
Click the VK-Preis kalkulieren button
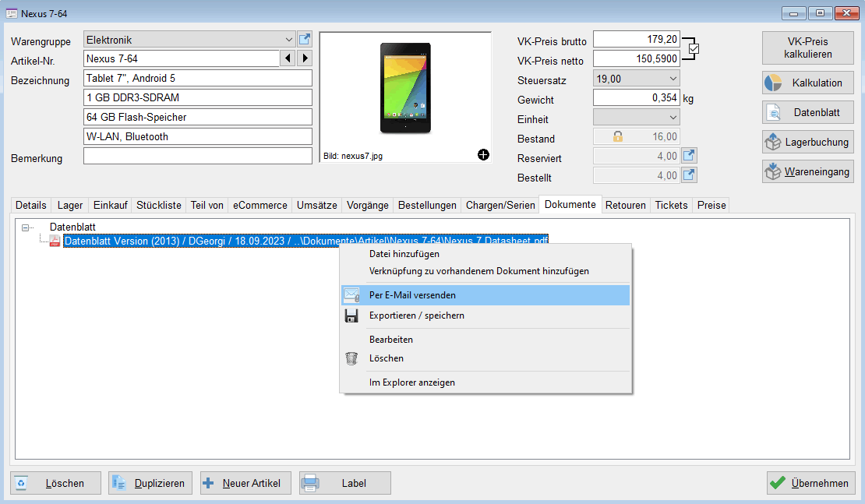click(x=808, y=48)
